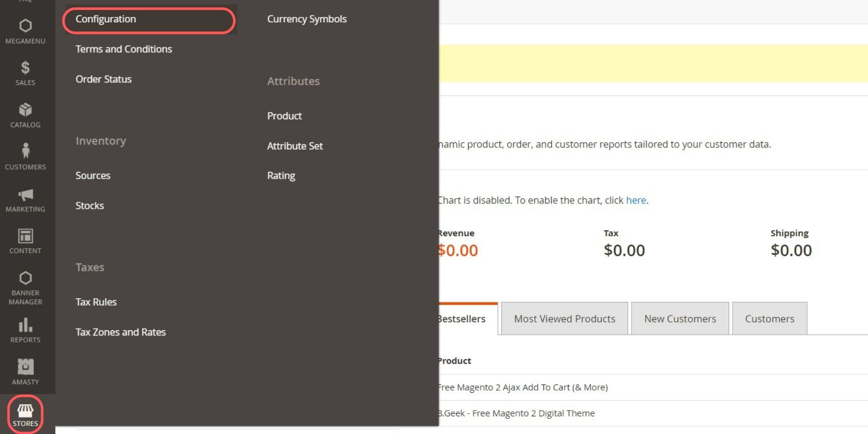
Task: Select the Content icon
Action: (26, 240)
